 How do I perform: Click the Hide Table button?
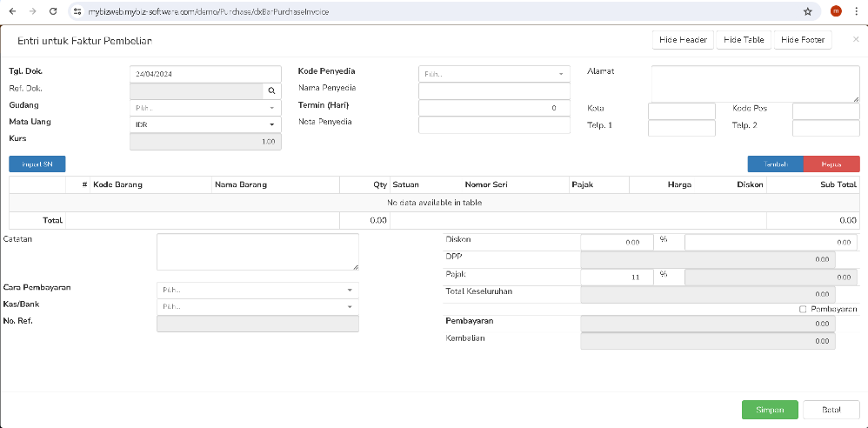(744, 40)
